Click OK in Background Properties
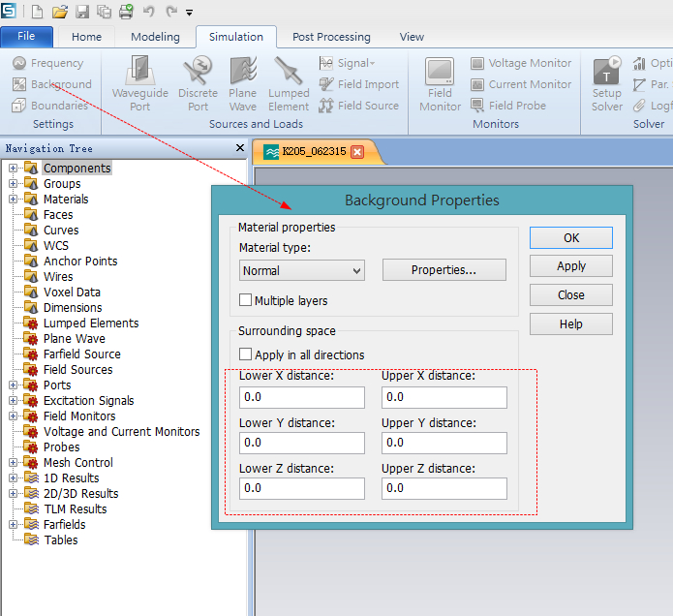This screenshot has width=673, height=616. pos(571,238)
